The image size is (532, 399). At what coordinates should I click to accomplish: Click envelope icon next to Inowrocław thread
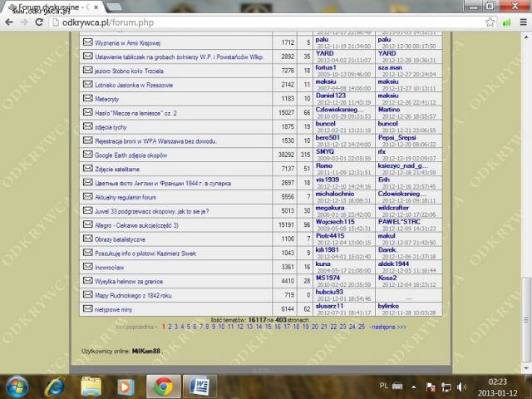tap(87, 267)
